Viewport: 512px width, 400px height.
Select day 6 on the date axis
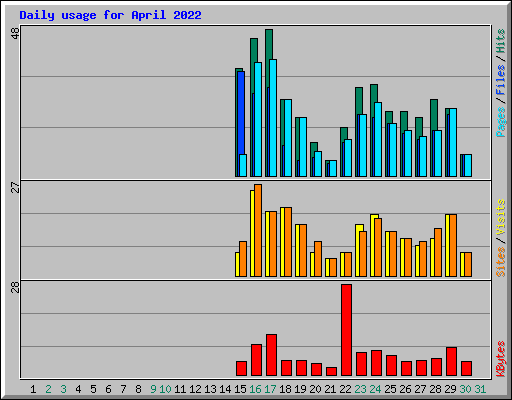(x=108, y=389)
